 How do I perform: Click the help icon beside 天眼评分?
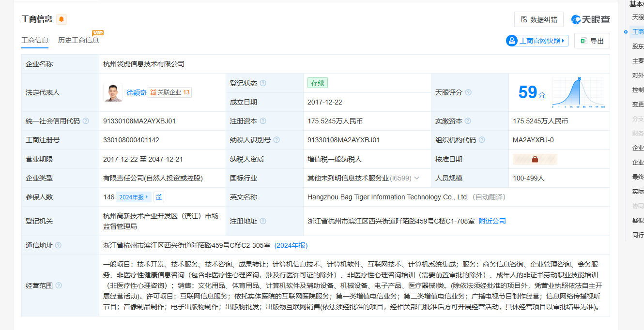click(468, 92)
